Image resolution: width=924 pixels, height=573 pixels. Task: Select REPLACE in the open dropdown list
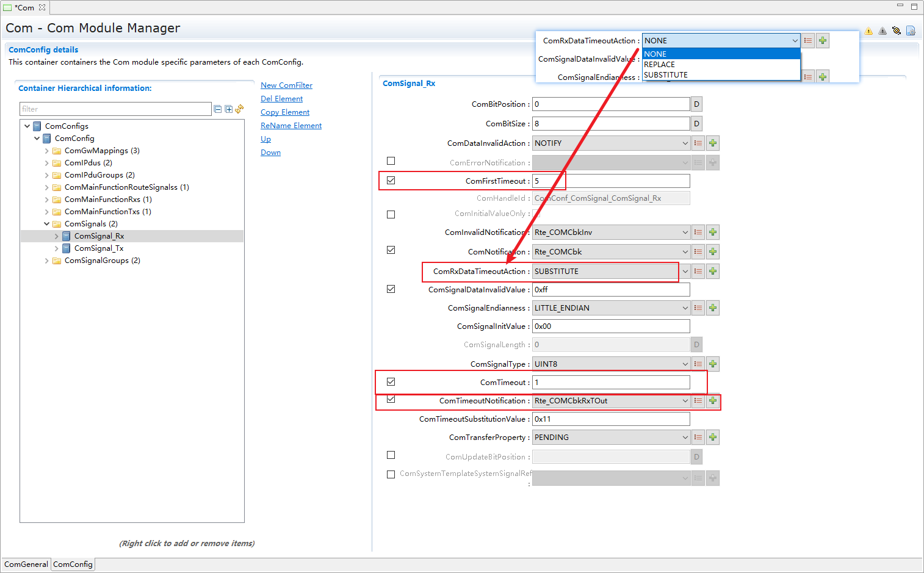660,65
